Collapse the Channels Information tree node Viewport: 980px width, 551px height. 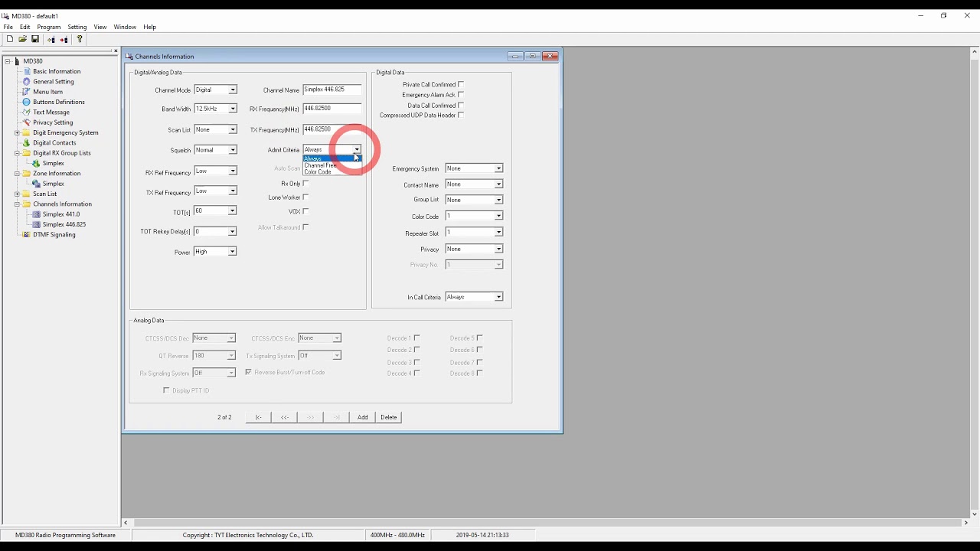[17, 204]
